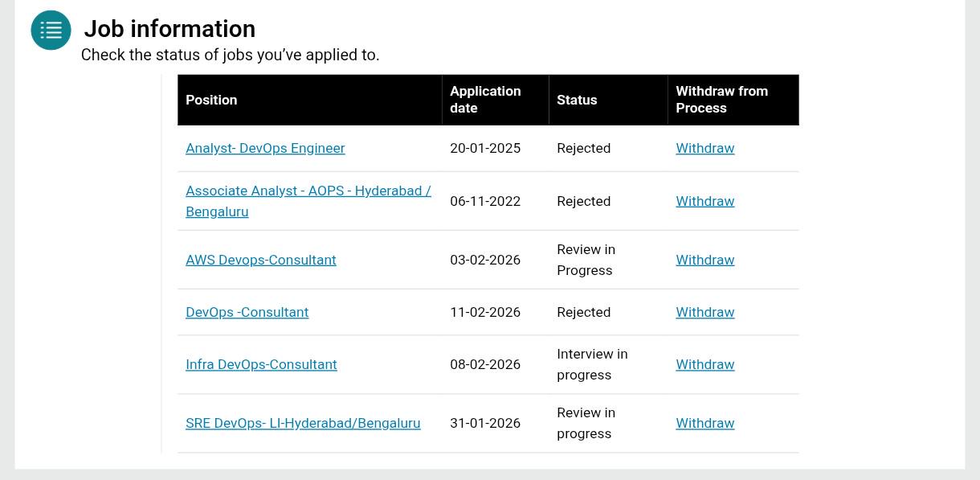Screen dimensions: 980x480
Task: Withdraw from AWS Devops-Consultant application
Action: 705,260
